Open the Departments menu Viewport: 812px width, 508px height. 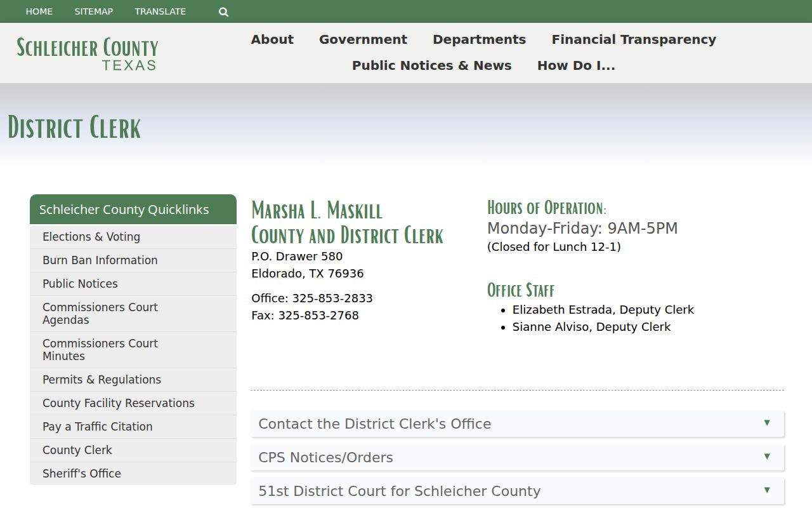[x=479, y=39]
